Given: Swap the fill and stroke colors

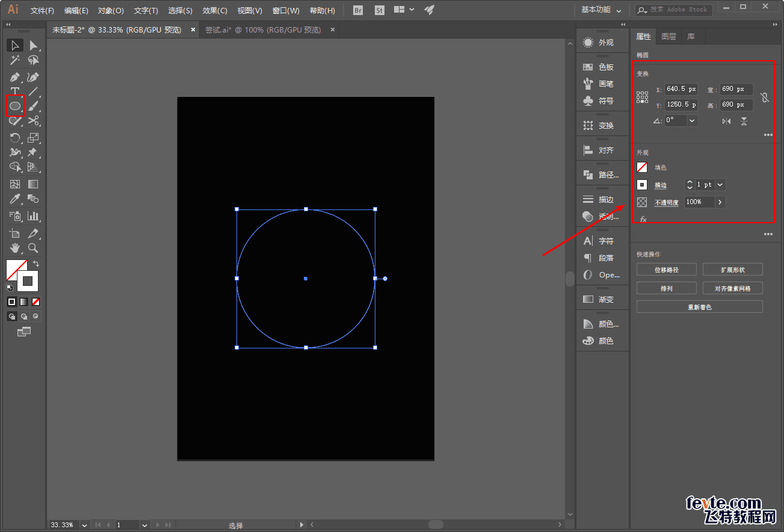Looking at the screenshot, I should (x=36, y=264).
